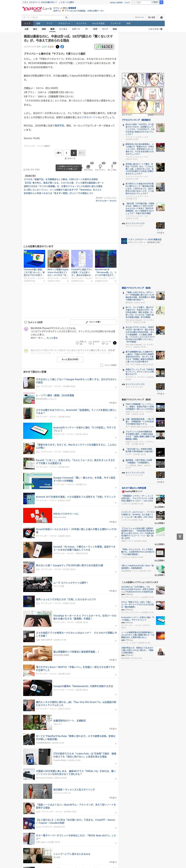Share the article on Facebook
186x868 pixels.
[62, 47]
